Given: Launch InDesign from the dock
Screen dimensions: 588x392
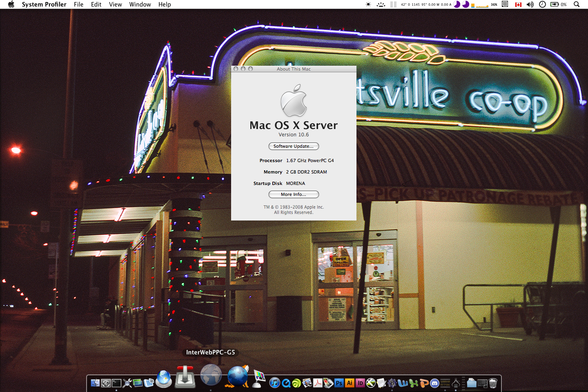Looking at the screenshot, I should tap(360, 383).
